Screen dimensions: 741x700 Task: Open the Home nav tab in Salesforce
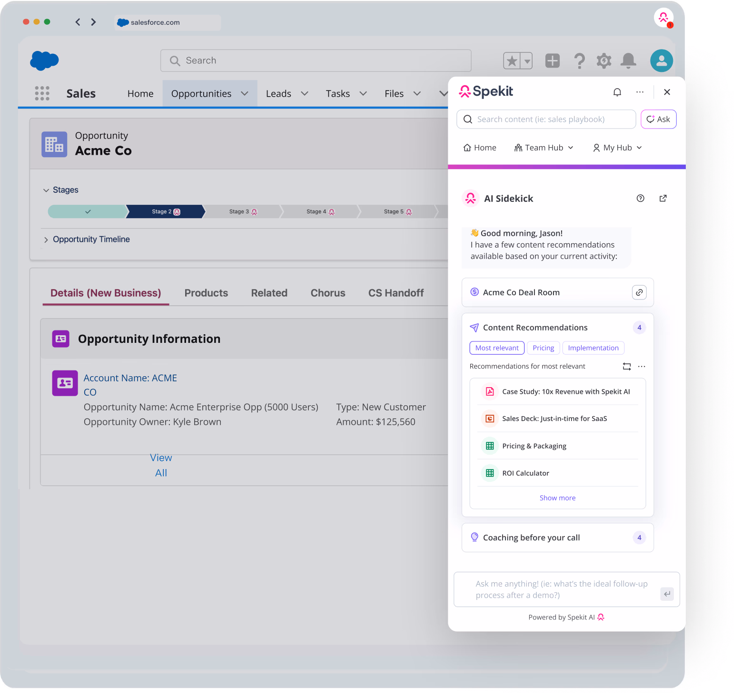(140, 93)
